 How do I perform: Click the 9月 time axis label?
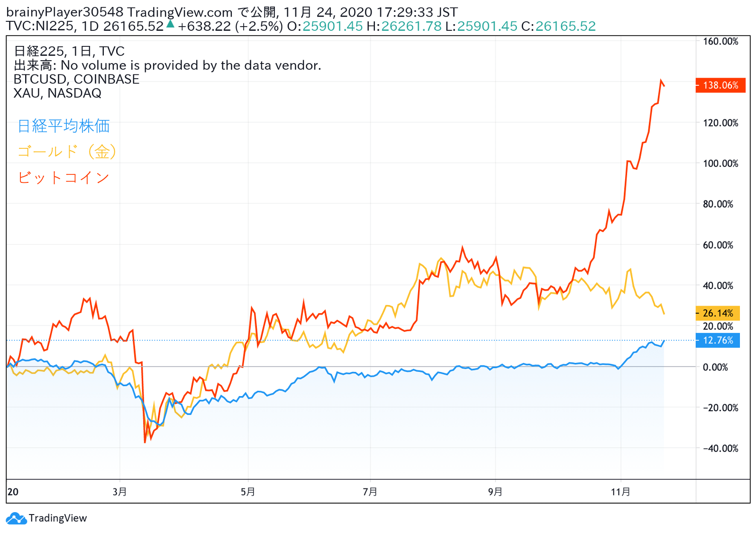(x=495, y=492)
